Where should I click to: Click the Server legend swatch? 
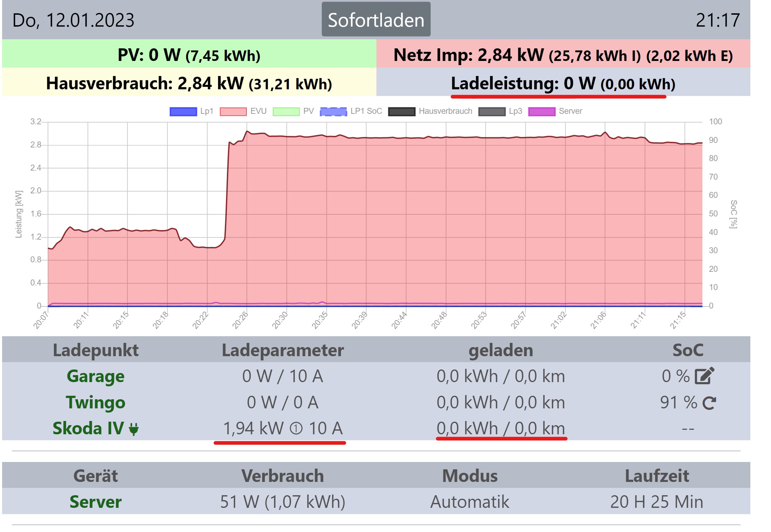click(x=542, y=111)
